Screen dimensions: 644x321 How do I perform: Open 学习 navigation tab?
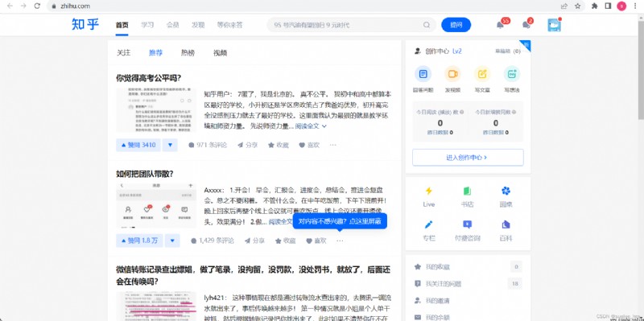pos(147,25)
